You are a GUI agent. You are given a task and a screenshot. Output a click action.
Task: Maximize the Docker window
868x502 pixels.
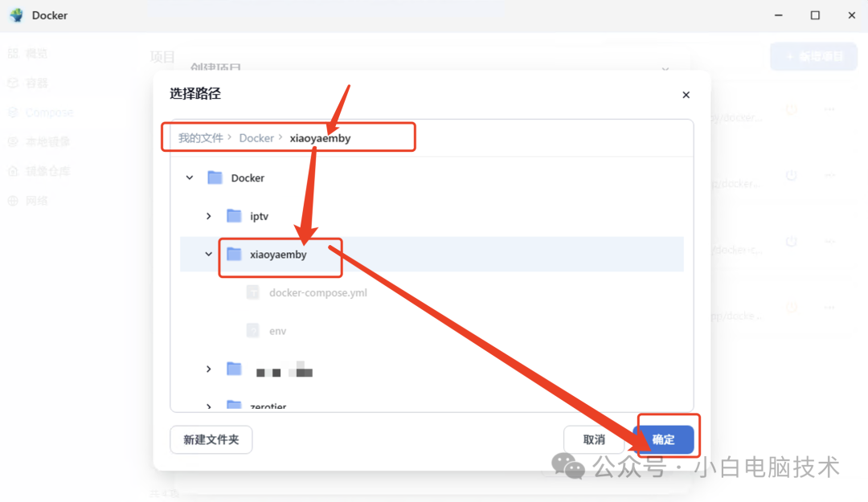tap(815, 15)
